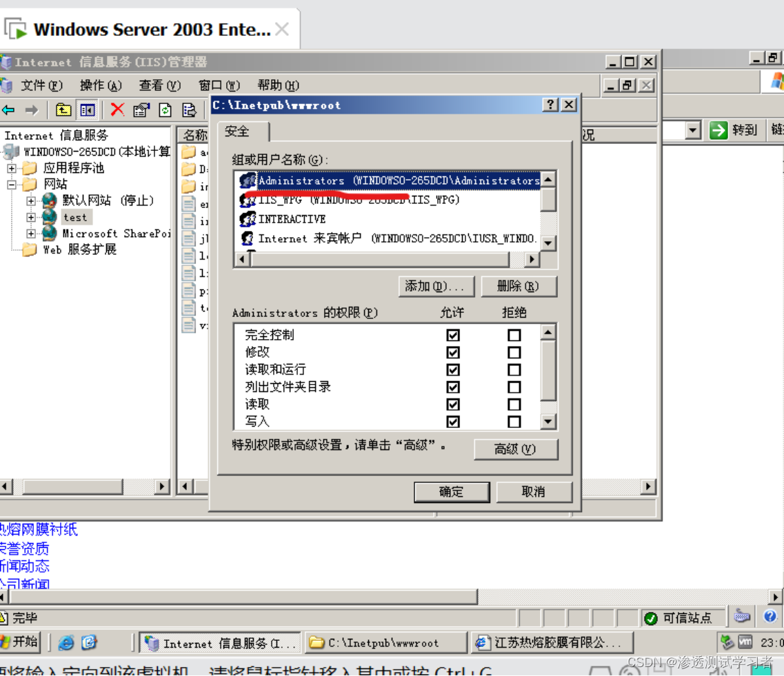The width and height of the screenshot is (784, 676).
Task: Click the INTERACTIVE group icon
Action: coord(248,219)
